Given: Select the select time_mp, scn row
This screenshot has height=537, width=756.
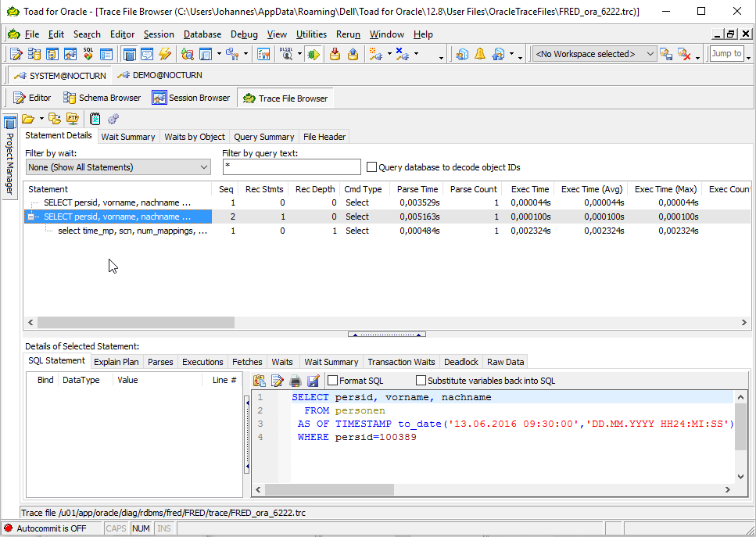Looking at the screenshot, I should coord(133,231).
